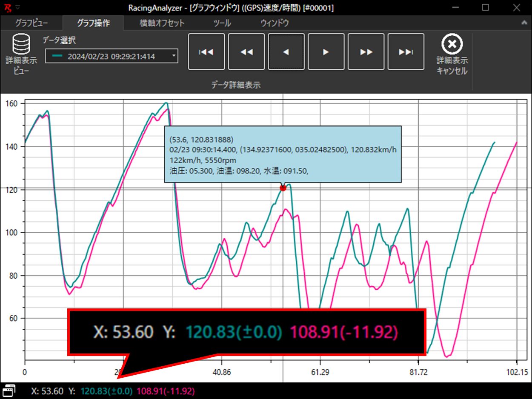This screenshot has height=399, width=532.
Task: Click the fast rewind data button
Action: point(246,52)
